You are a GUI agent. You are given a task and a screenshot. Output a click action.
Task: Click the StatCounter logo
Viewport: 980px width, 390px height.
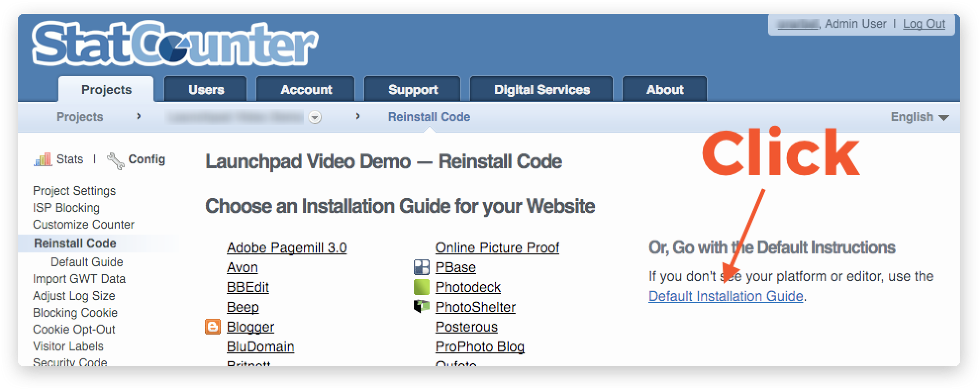click(x=175, y=44)
